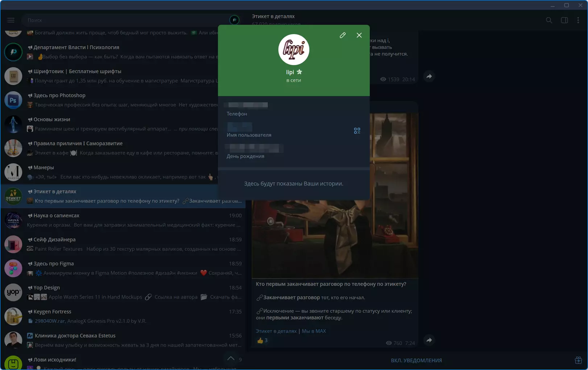Viewport: 588px width, 370px height.
Task: Search inside the current channel
Action: (x=549, y=20)
